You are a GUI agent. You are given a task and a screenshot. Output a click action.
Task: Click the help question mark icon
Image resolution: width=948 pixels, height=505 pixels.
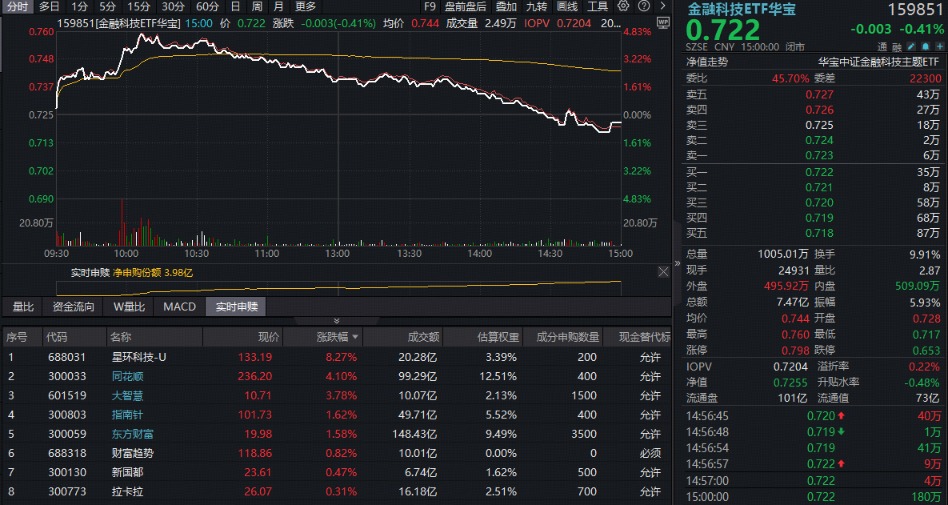(644, 6)
